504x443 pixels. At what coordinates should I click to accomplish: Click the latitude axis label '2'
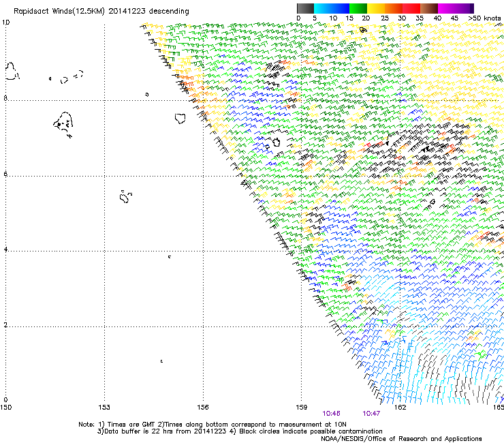tap(5, 325)
